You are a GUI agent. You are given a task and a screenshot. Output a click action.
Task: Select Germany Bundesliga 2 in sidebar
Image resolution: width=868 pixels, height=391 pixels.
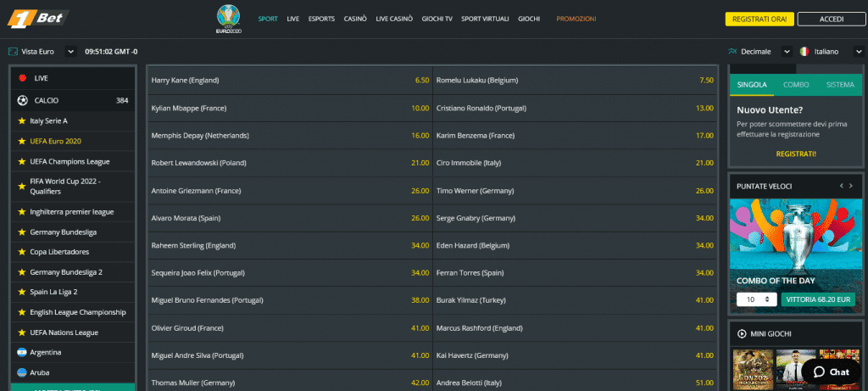point(73,272)
